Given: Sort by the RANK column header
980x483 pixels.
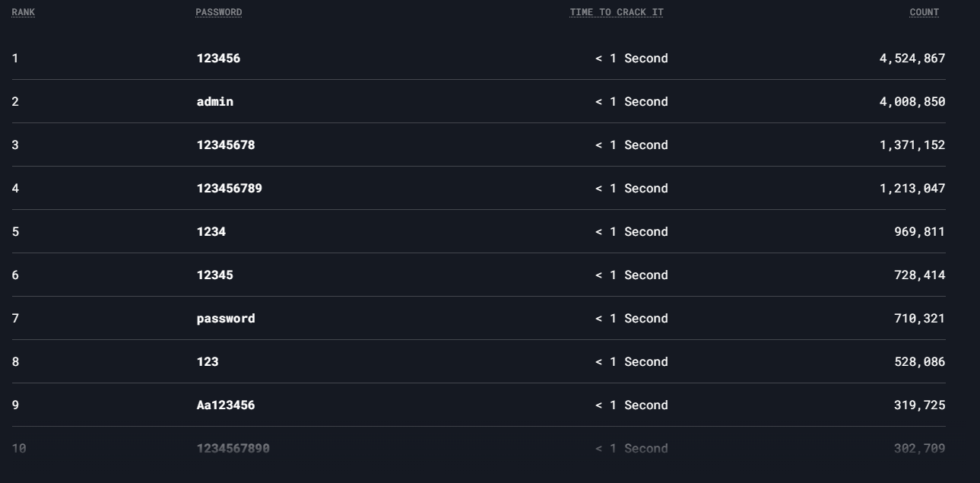Looking at the screenshot, I should point(23,12).
